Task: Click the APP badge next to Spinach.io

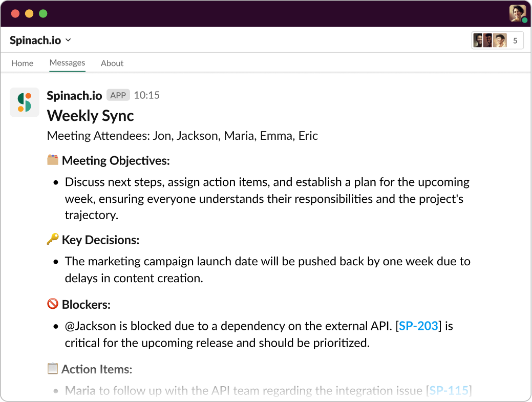Action: (x=118, y=95)
